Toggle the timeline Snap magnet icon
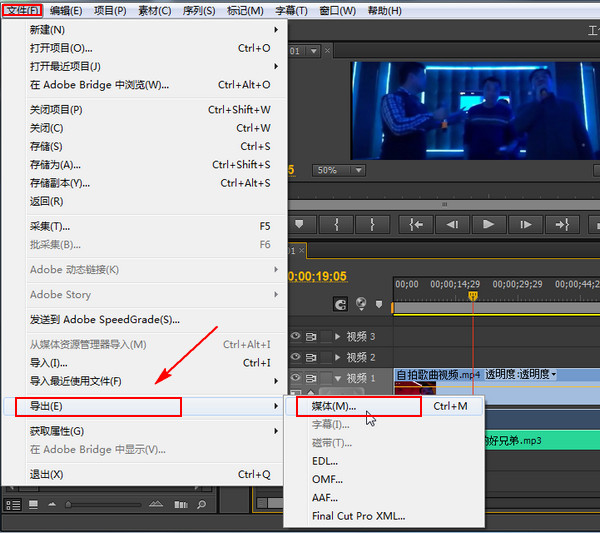The image size is (600, 533). tap(340, 304)
